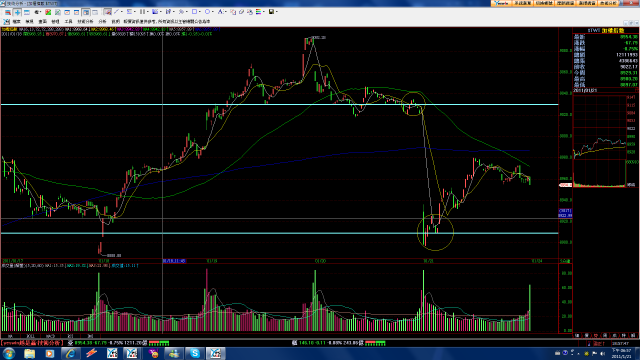The height and width of the screenshot is (360, 640).
Task: Click the 2011/01/21 date field in quote panel
Action: 585,90
